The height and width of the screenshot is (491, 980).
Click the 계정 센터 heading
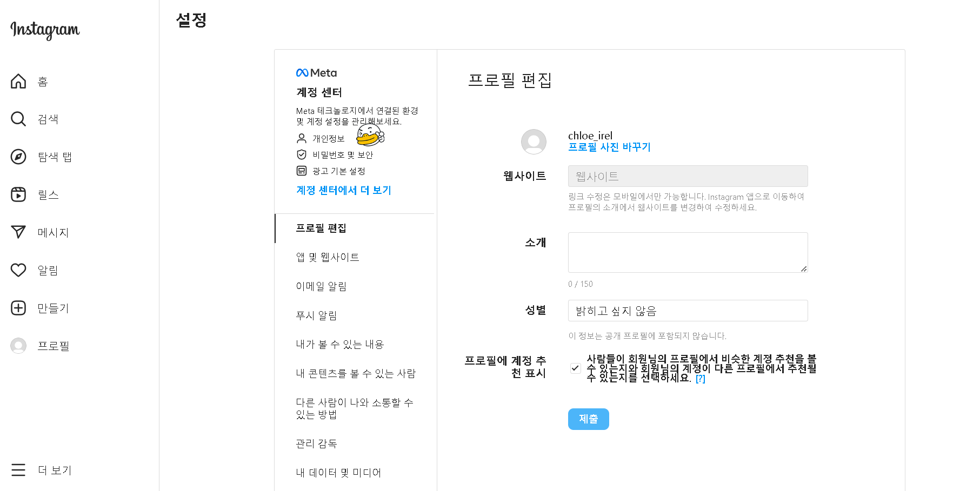(319, 92)
